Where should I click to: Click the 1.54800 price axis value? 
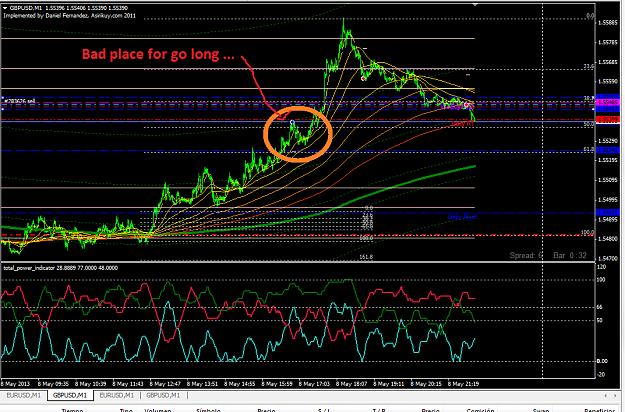pyautogui.click(x=609, y=239)
